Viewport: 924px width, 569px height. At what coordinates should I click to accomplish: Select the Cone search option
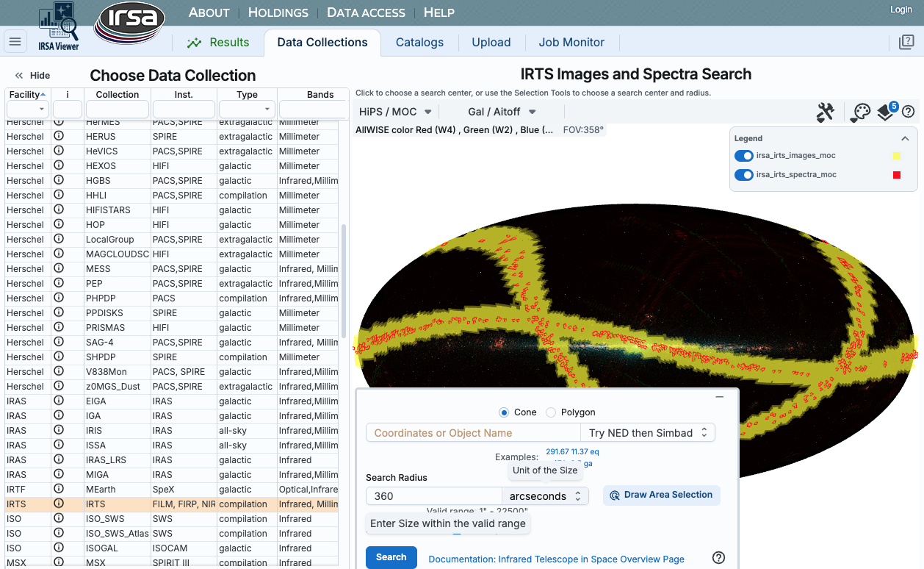504,412
